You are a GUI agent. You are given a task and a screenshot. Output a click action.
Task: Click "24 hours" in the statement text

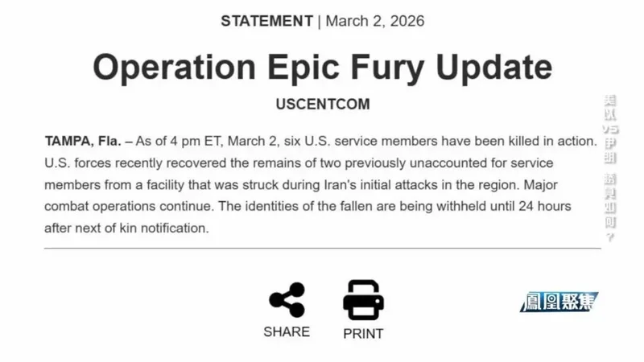tap(546, 206)
